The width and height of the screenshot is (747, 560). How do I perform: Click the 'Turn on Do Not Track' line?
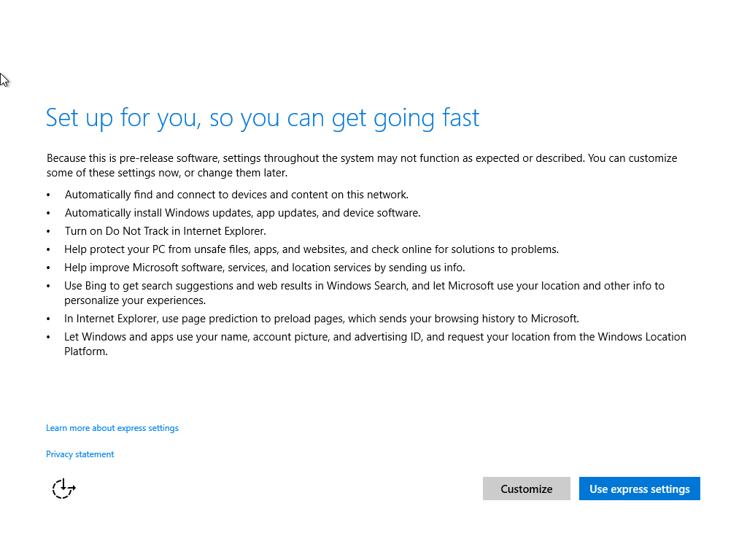click(x=165, y=231)
